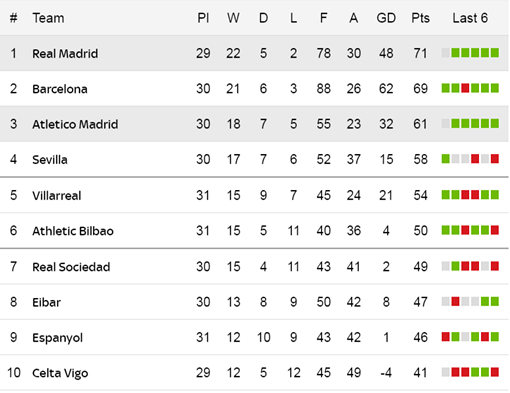Click Real Madrid's grey draw square in Last 6
Viewport: 510px width, 393px height.
tap(446, 53)
